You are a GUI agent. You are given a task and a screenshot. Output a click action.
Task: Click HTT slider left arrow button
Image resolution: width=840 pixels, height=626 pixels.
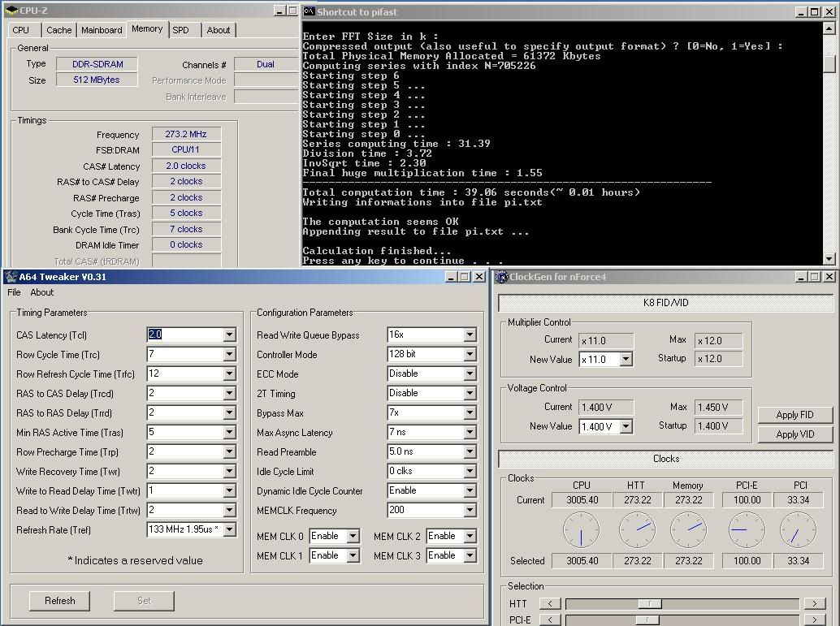550,603
